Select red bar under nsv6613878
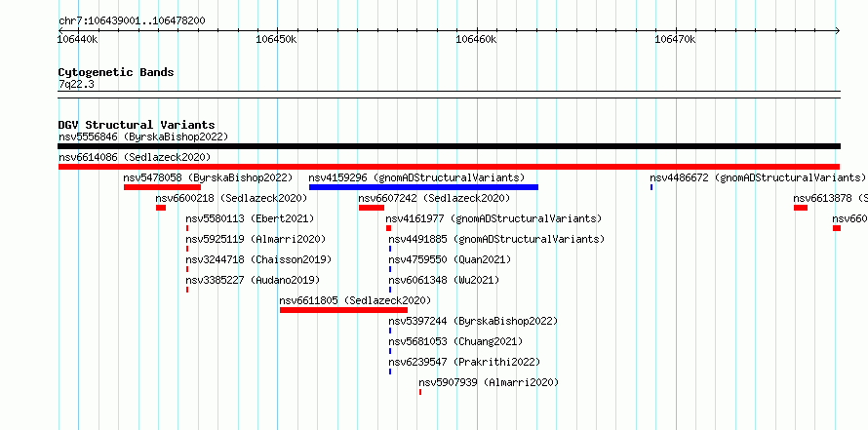868x430 pixels. 801,208
